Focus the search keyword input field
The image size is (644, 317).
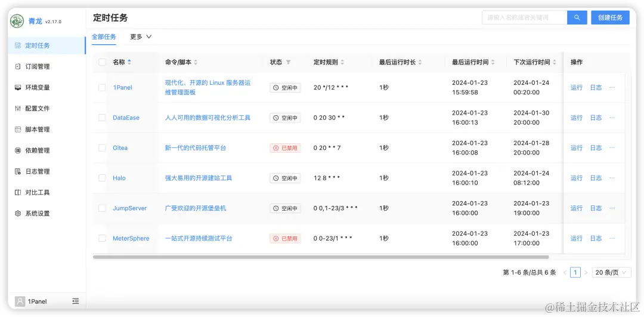pos(525,18)
